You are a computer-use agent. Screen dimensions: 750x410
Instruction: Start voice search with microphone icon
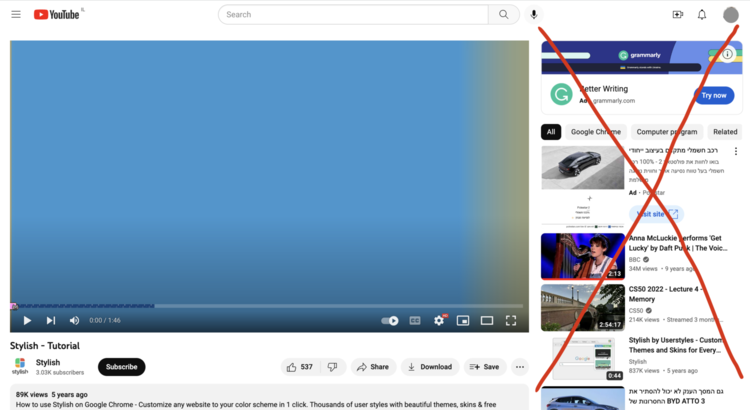pos(534,14)
